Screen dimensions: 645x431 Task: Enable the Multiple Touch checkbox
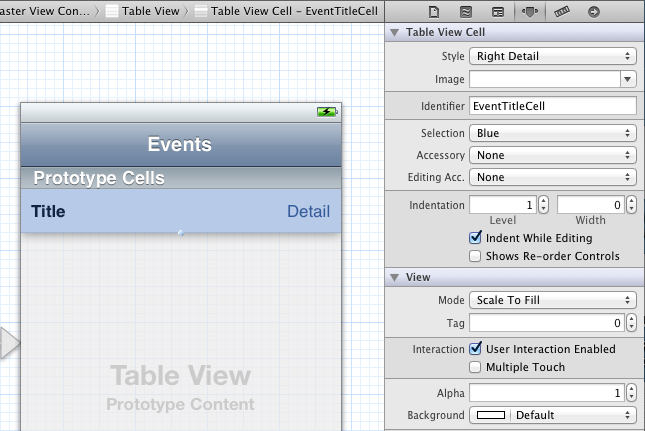click(476, 367)
